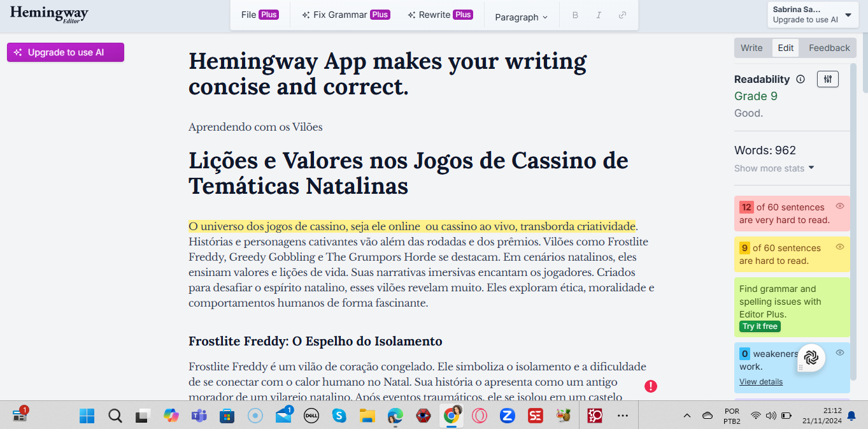Click the red error alert icon in the text
Screen dimensions: 868x429
(651, 386)
